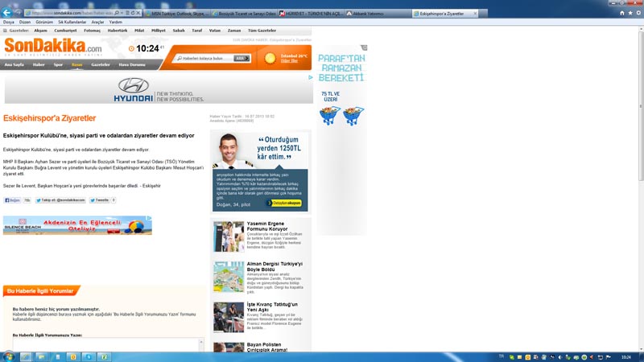Go to Ana Sayfa in site navigation
The image size is (644, 362).
pos(14,65)
